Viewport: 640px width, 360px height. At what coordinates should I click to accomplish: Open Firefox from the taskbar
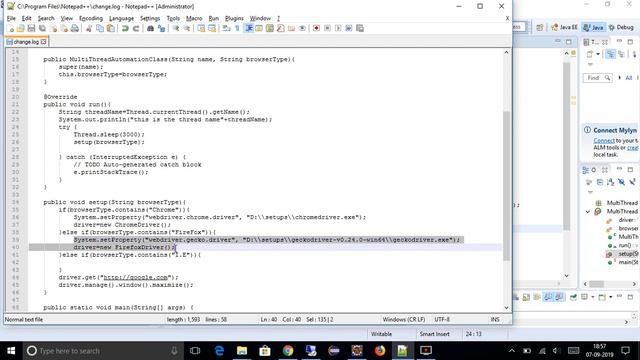point(380,351)
